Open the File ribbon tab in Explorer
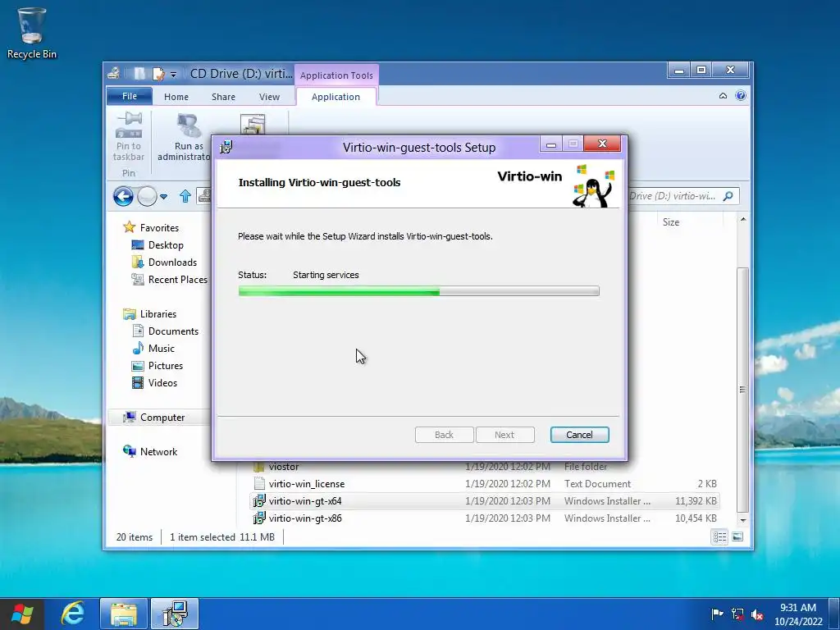840x630 pixels. click(129, 97)
